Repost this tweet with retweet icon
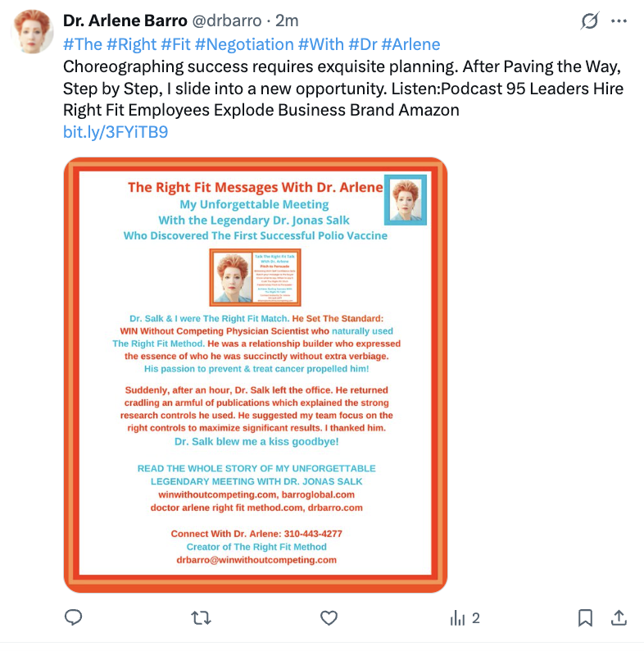Screen dimensions: 644x651 pos(202,617)
